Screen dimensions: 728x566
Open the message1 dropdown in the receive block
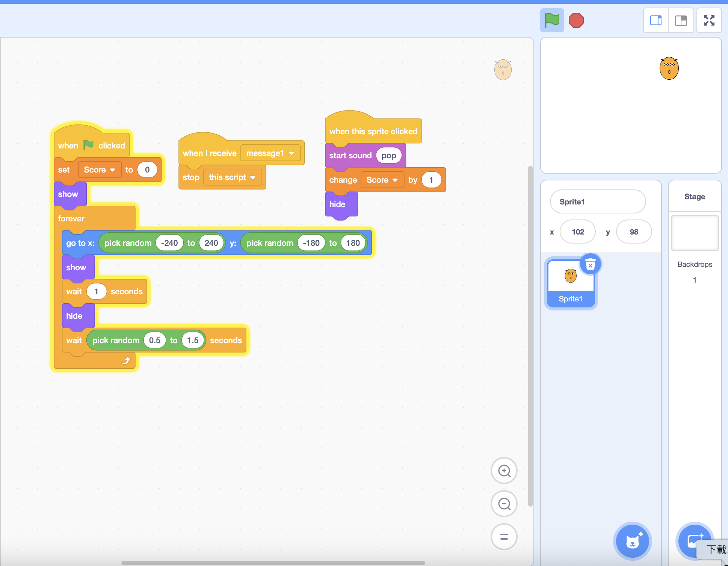[270, 153]
